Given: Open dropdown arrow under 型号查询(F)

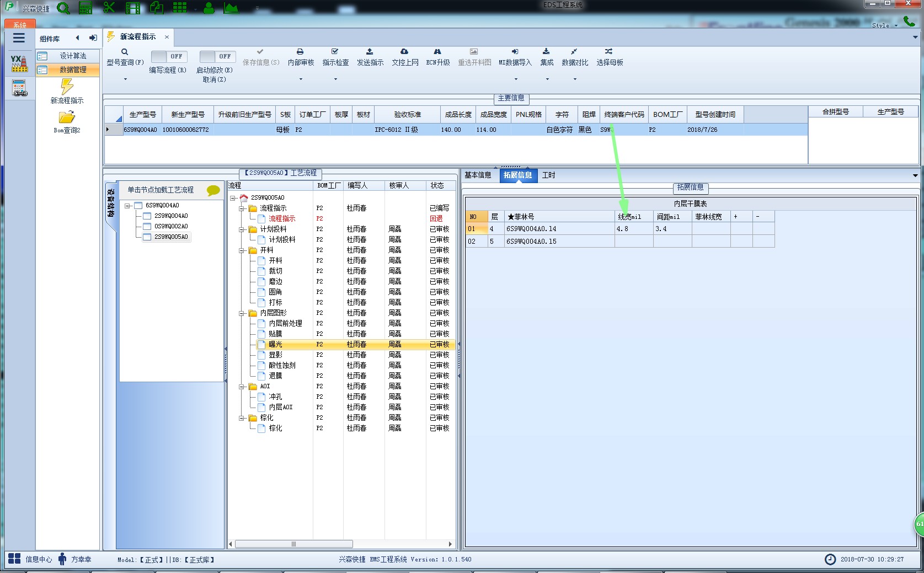Looking at the screenshot, I should click(x=125, y=79).
